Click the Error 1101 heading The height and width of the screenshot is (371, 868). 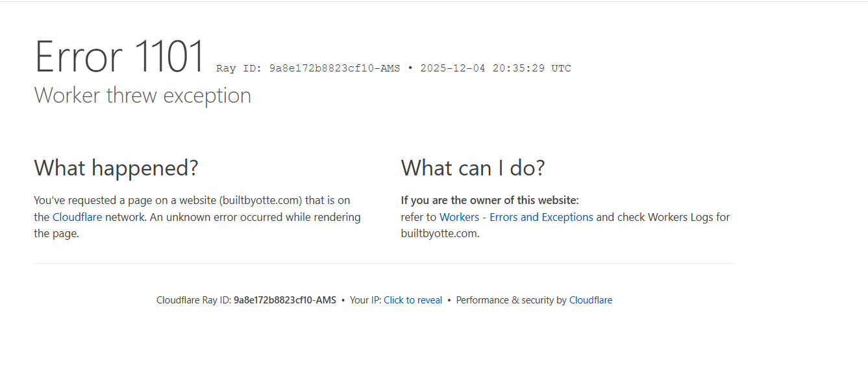[119, 57]
